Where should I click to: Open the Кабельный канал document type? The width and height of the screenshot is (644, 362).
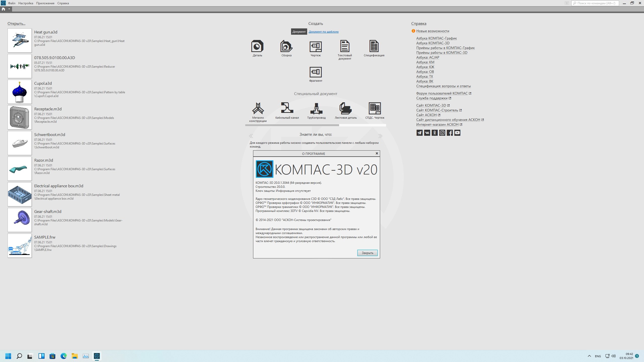tap(287, 109)
